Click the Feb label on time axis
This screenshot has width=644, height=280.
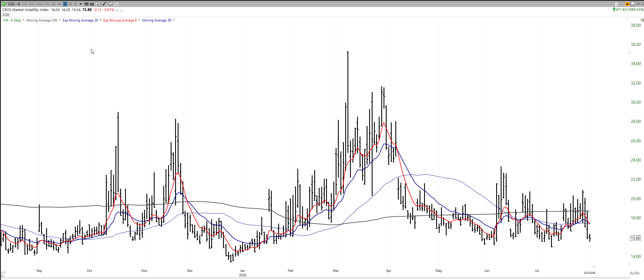(x=290, y=270)
